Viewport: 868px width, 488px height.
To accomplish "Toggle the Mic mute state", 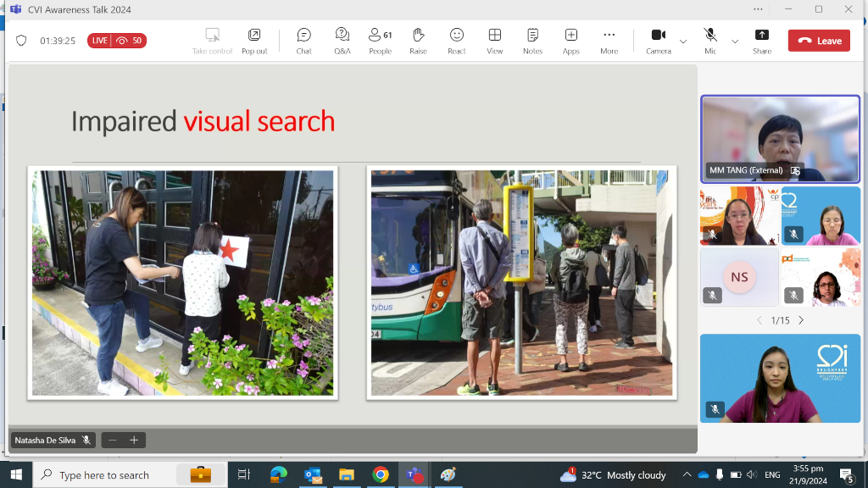I will pyautogui.click(x=710, y=40).
